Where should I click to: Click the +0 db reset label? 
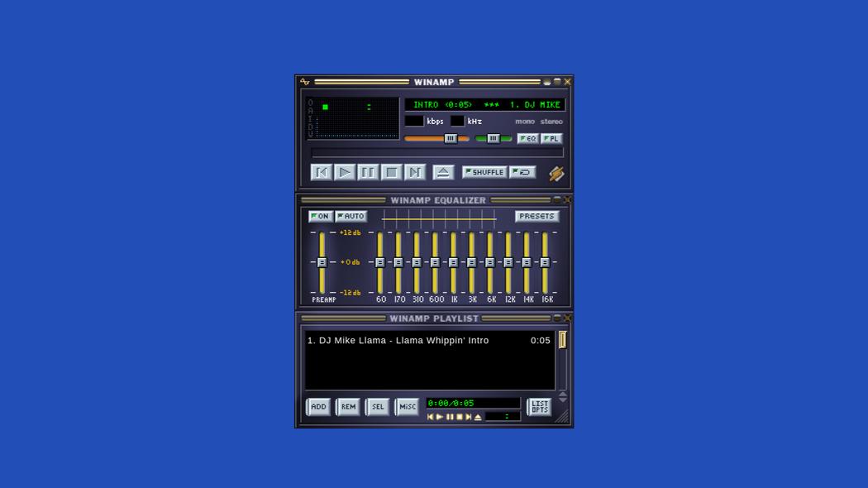click(x=350, y=262)
